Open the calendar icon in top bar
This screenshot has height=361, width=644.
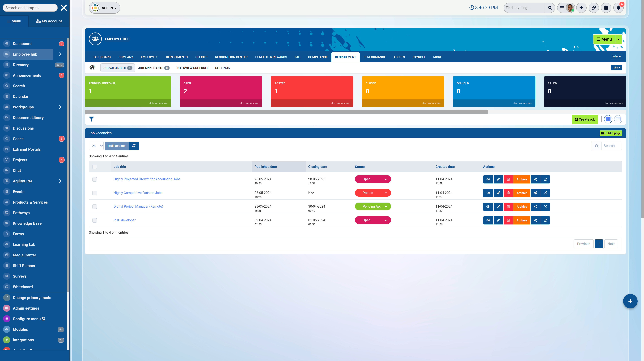(x=606, y=8)
